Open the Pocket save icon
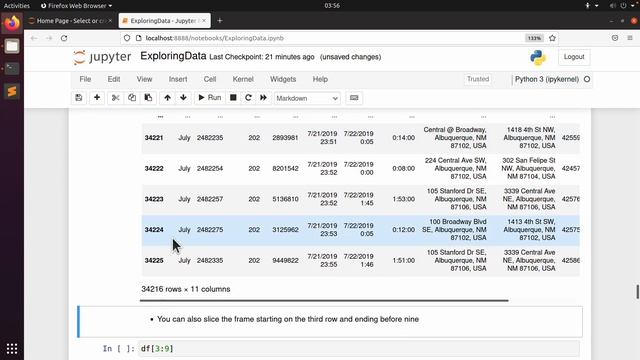This screenshot has width=640, height=360. (615, 38)
